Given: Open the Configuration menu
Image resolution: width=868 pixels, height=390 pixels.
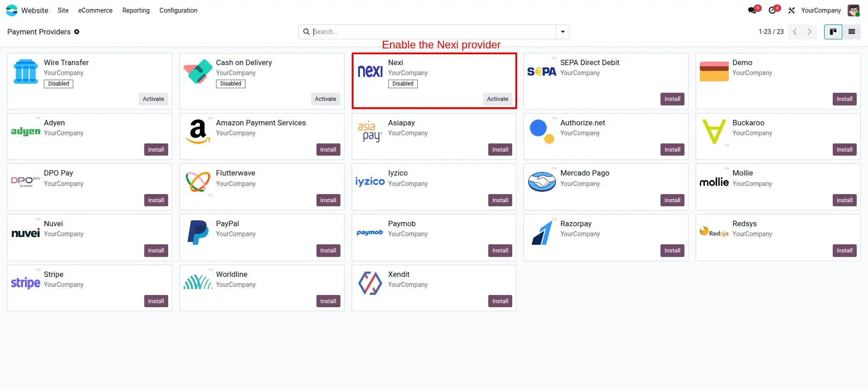Looking at the screenshot, I should click(x=179, y=10).
